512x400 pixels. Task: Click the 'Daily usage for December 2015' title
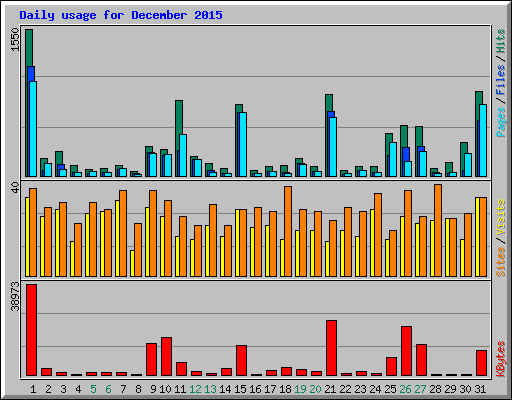pos(121,15)
